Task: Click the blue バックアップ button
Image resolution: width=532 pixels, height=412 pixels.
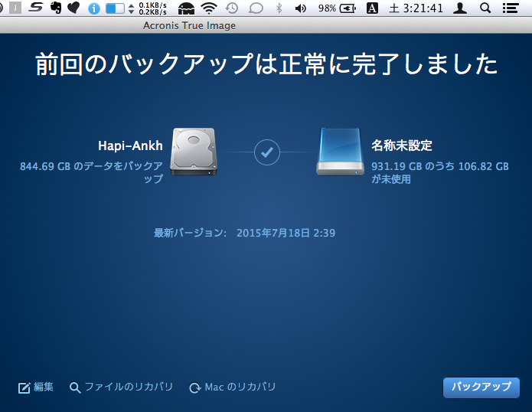Action: [x=481, y=387]
